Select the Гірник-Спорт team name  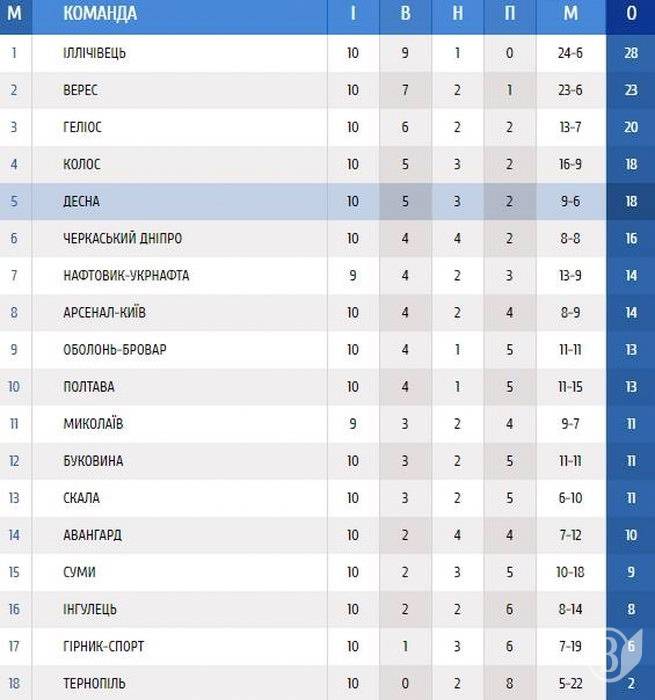104,646
